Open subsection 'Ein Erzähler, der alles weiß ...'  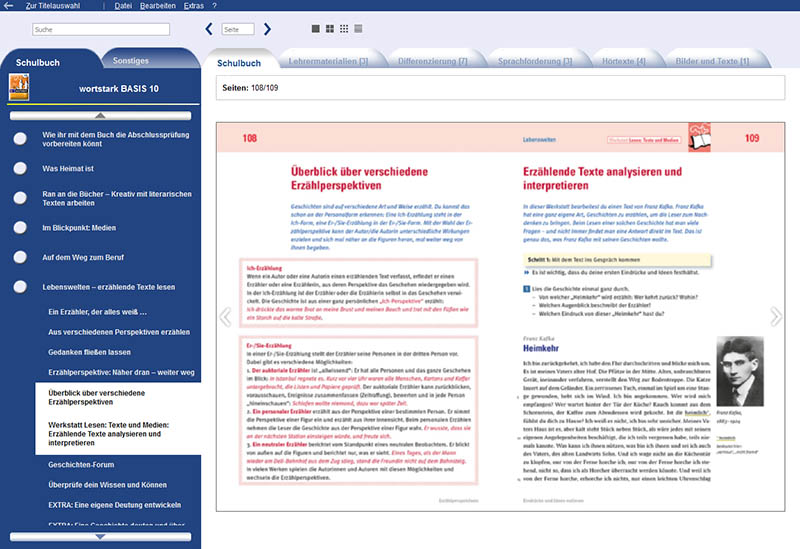click(x=97, y=312)
